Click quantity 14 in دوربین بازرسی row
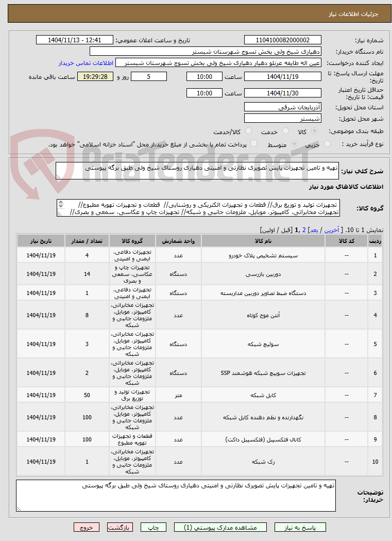 pos(87,274)
